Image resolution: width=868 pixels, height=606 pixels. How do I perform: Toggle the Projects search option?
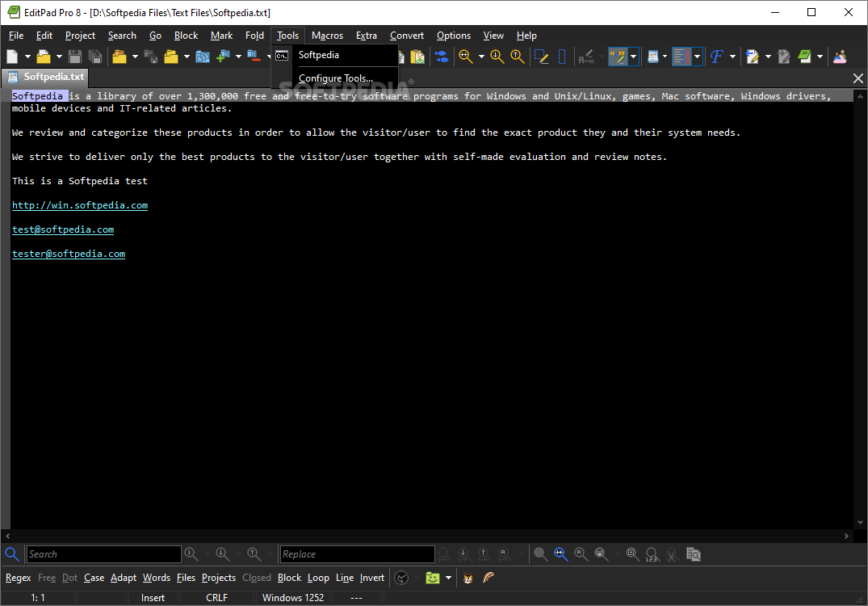[x=219, y=578]
